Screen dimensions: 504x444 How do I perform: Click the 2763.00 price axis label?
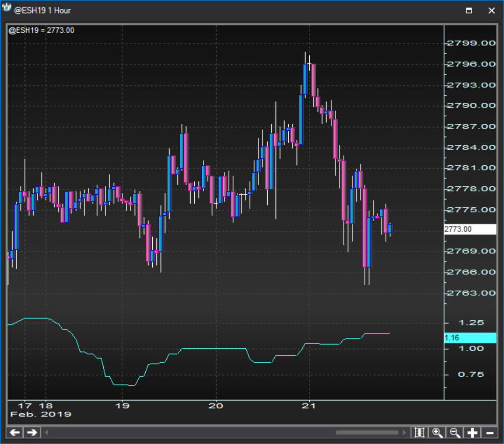click(x=471, y=293)
